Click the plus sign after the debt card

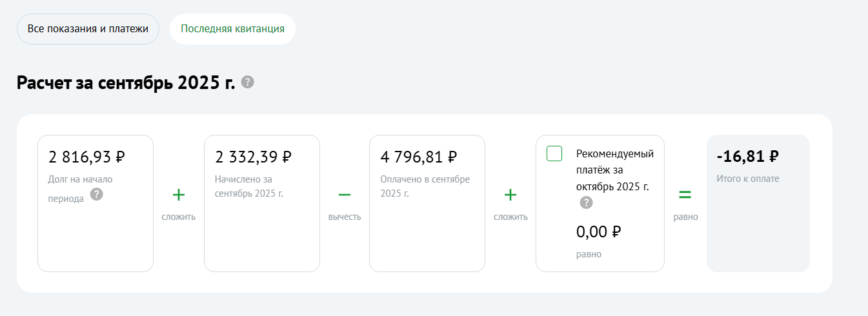click(179, 195)
